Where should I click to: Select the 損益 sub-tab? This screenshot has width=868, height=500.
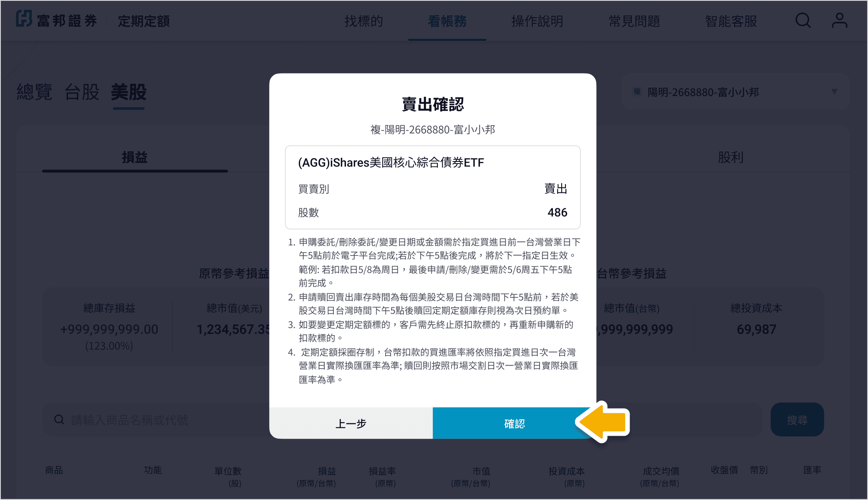[134, 157]
